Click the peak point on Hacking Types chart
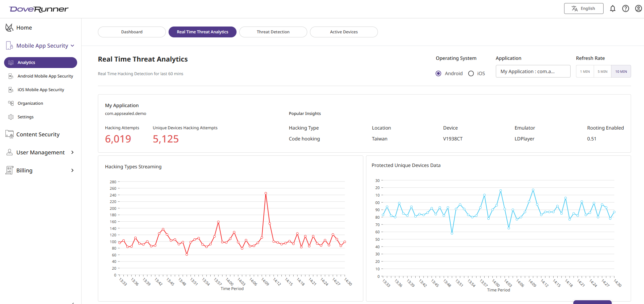Image resolution: width=644 pixels, height=304 pixels. (x=266, y=193)
